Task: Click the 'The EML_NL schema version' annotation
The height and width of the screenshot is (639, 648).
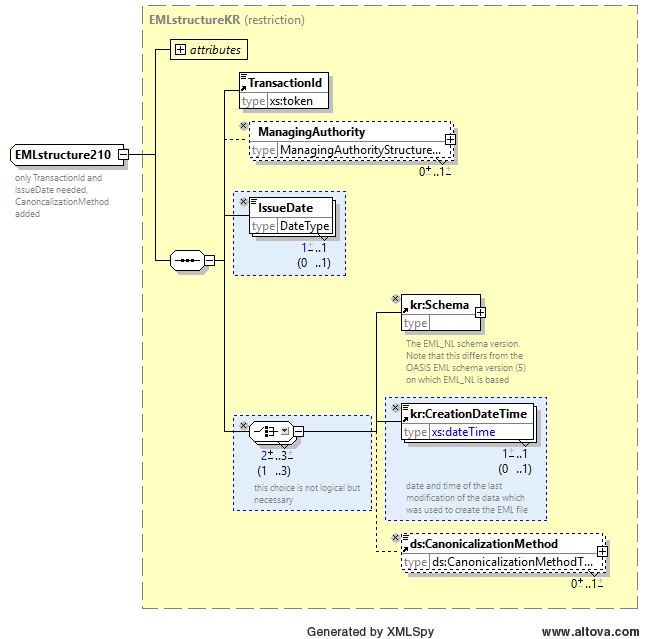Action: tap(466, 362)
